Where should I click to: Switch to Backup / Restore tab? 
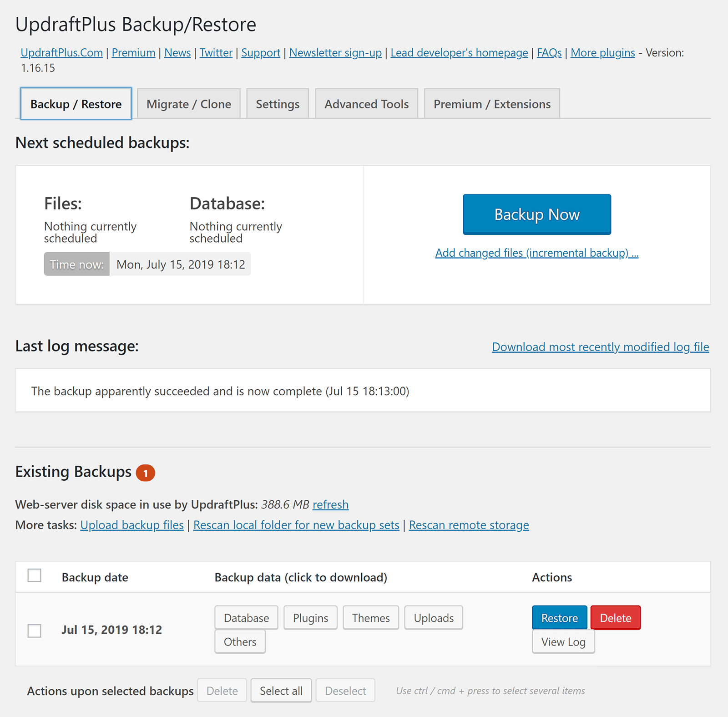pos(76,104)
